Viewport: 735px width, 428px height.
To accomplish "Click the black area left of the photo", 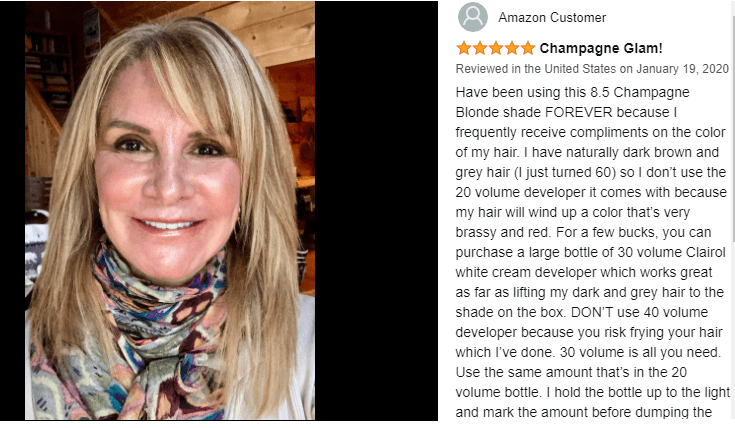I will coord(12,210).
